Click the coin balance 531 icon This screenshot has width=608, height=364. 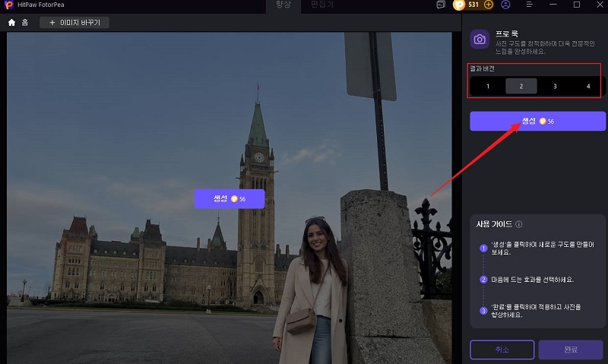(x=460, y=5)
